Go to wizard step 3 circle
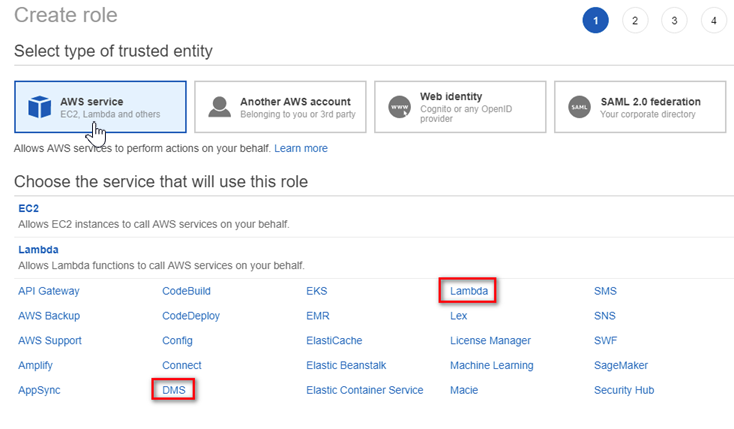Screen dimensions: 734x429 coord(674,21)
